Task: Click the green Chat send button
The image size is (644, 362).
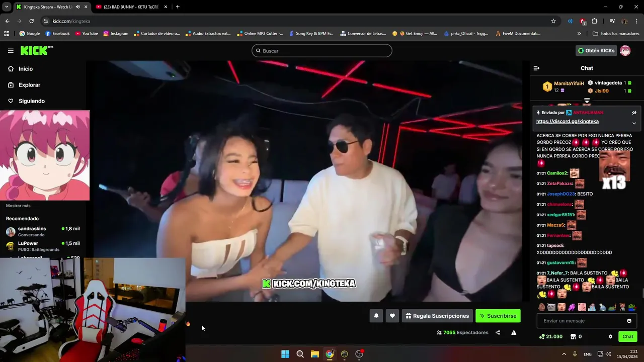Action: [x=628, y=337]
